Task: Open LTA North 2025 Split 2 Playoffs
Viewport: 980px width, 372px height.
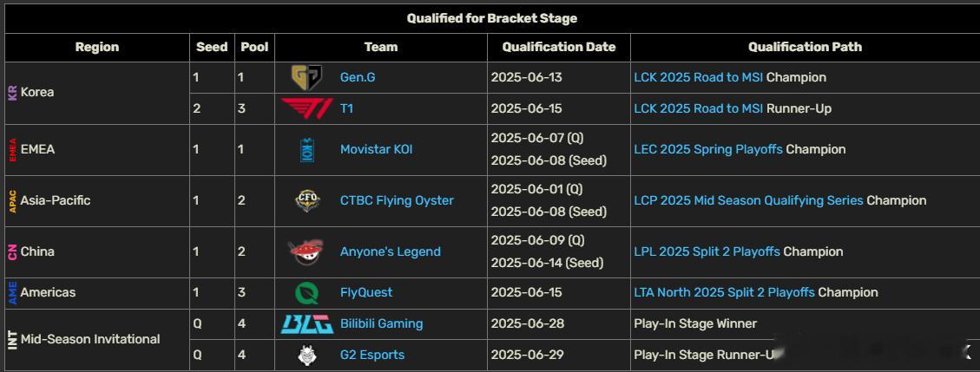Action: click(725, 293)
